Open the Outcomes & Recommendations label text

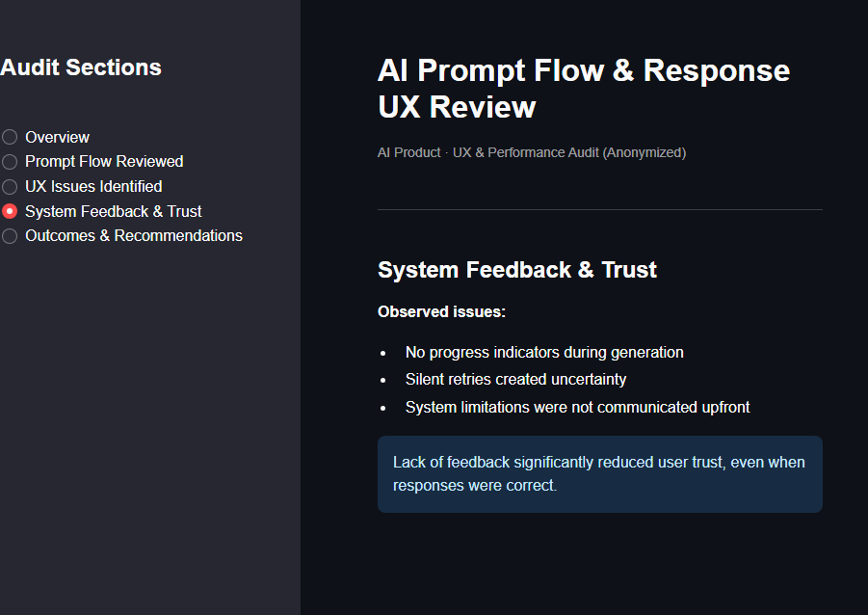[134, 236]
